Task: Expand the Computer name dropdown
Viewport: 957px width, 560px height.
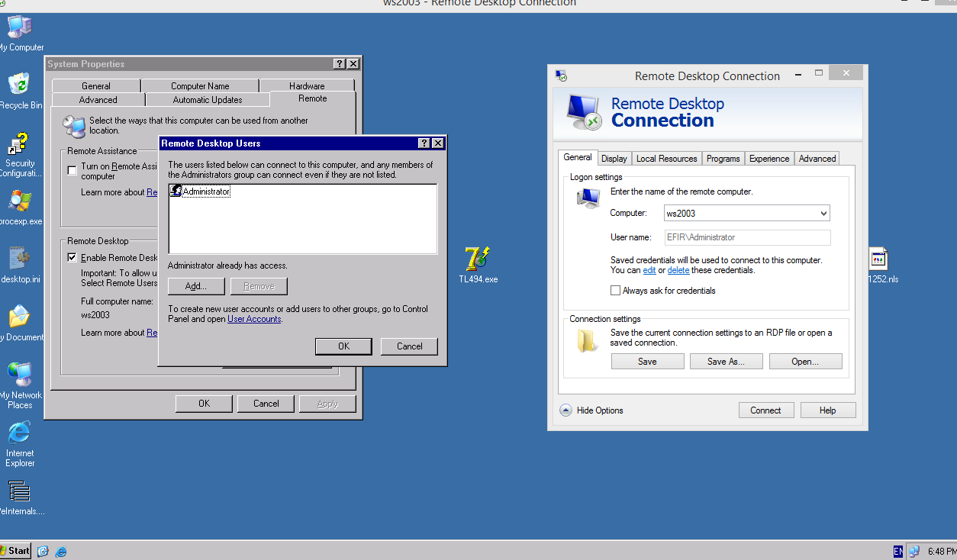Action: pyautogui.click(x=823, y=214)
